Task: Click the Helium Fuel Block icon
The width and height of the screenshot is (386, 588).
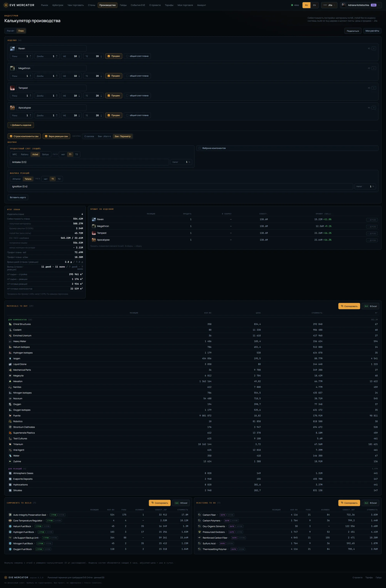Action: (10, 526)
